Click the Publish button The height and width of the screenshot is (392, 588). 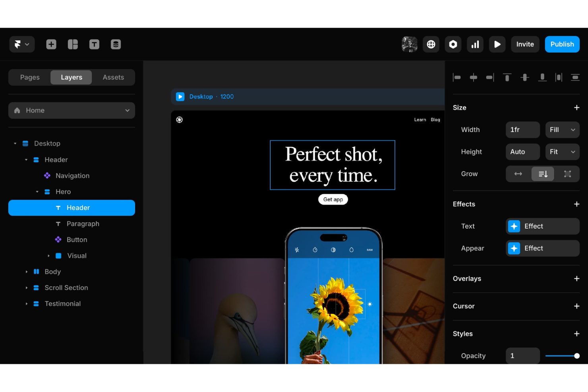point(562,44)
